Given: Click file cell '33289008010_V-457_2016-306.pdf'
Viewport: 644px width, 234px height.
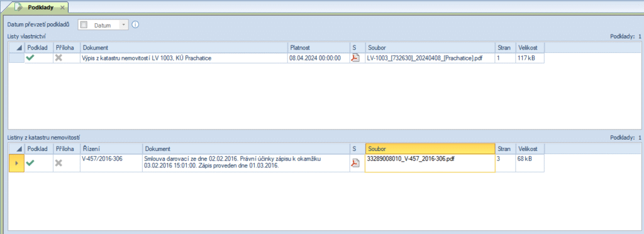Looking at the screenshot, I should 430,163.
